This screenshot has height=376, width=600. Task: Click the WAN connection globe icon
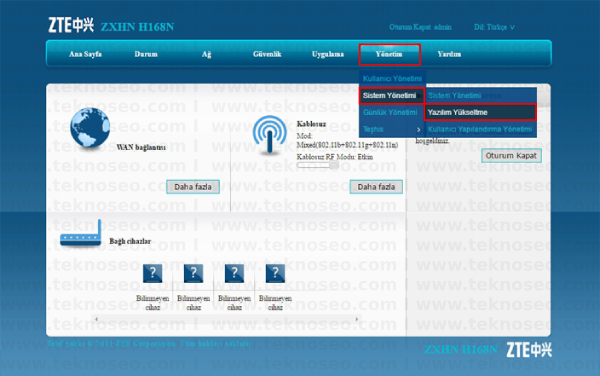pyautogui.click(x=90, y=128)
